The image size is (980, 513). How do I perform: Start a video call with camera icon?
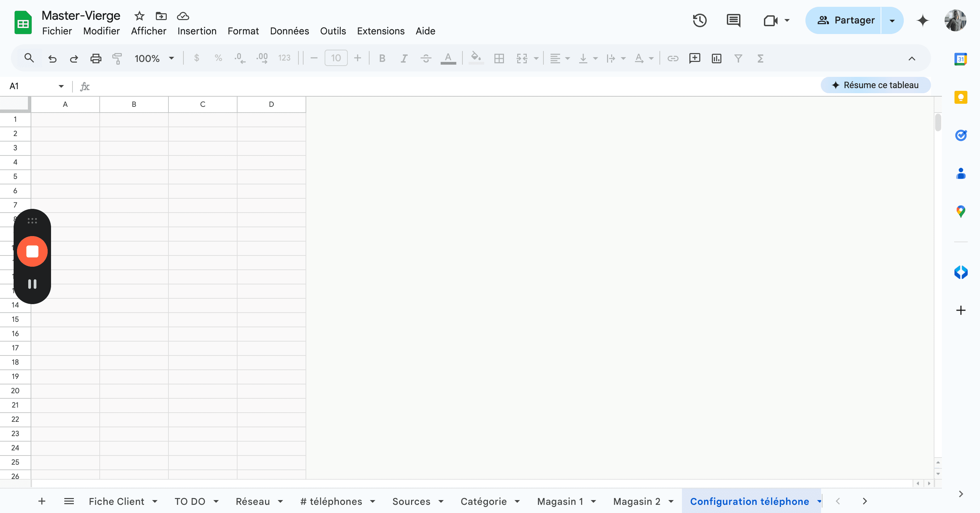click(770, 20)
